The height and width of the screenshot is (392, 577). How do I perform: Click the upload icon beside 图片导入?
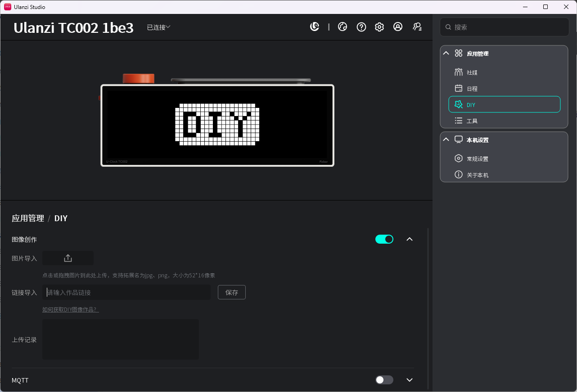[68, 258]
